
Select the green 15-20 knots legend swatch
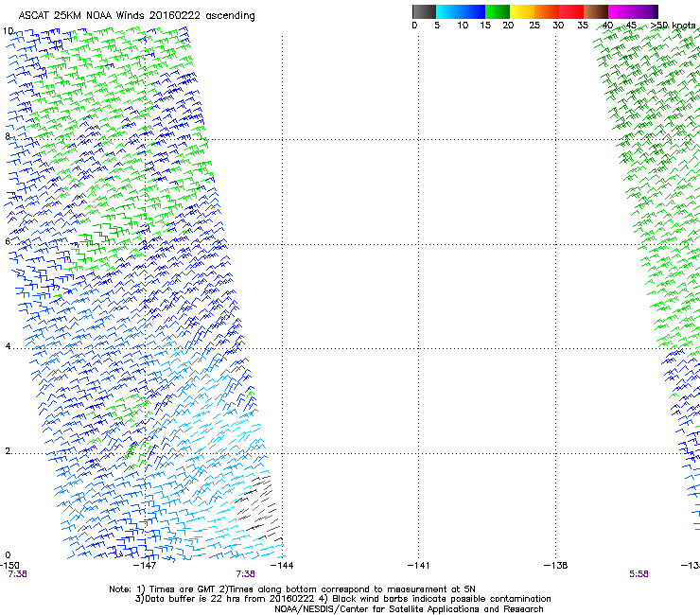click(x=498, y=11)
